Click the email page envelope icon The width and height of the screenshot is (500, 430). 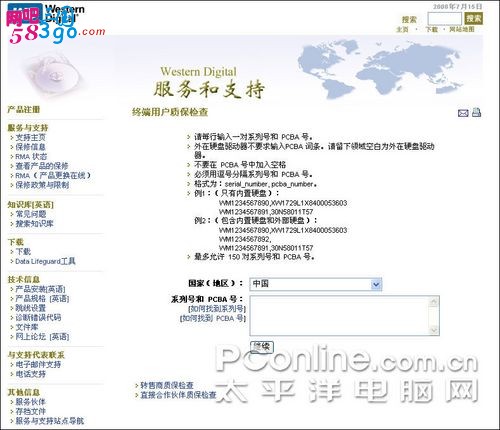tap(463, 113)
